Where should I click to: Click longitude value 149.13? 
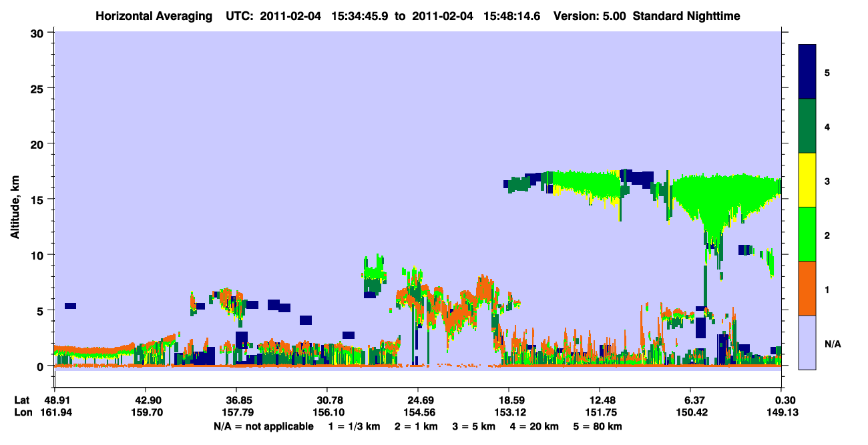(x=782, y=412)
